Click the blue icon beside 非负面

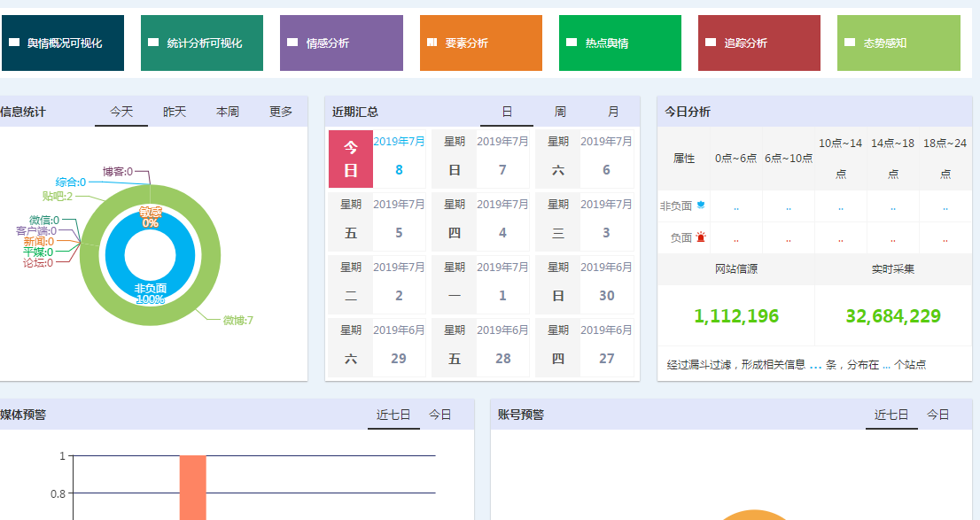point(701,205)
